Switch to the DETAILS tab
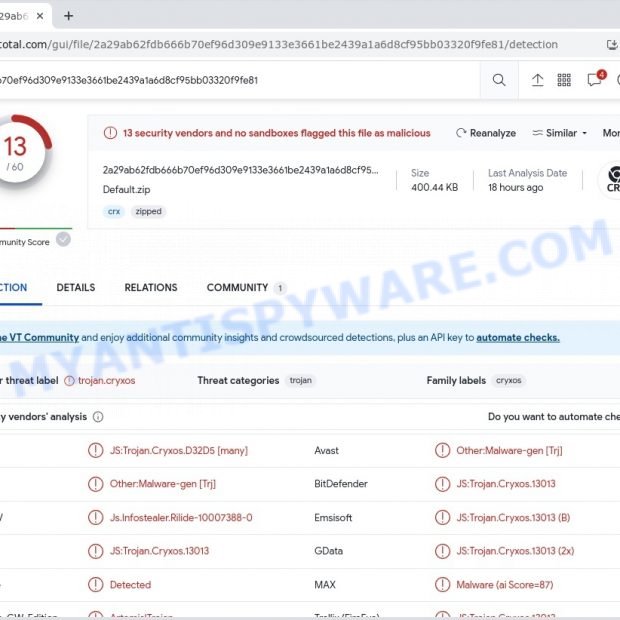620x620 pixels. 76,288
